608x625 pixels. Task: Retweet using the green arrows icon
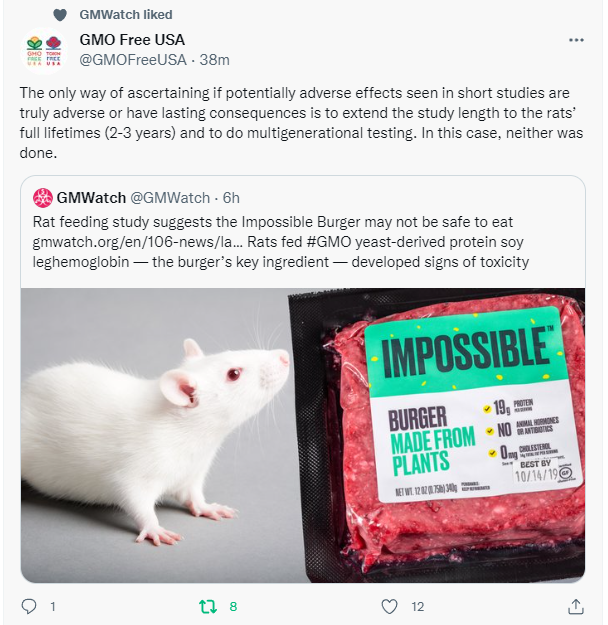point(208,606)
